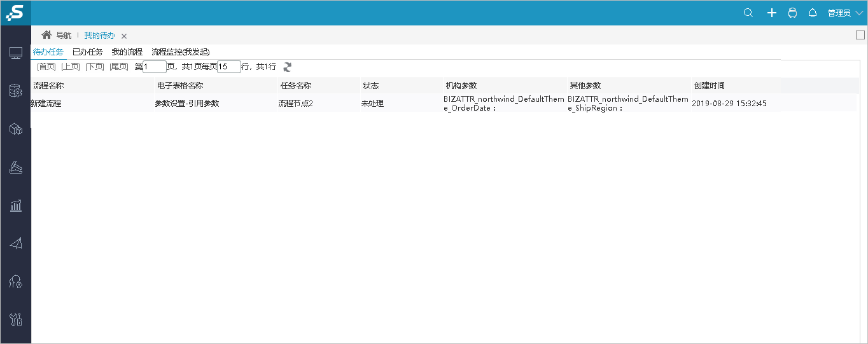Select the 流程监控(我发起) tab
The height and width of the screenshot is (344, 868).
181,52
